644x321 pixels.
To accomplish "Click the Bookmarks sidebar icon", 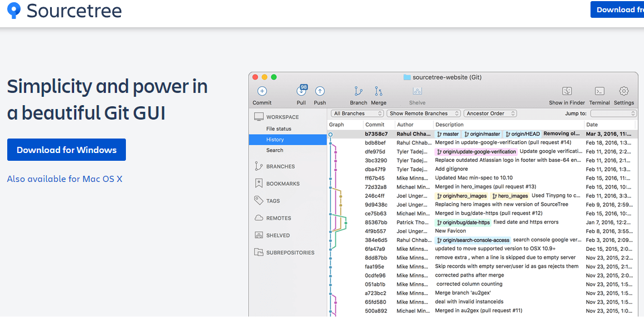I will pyautogui.click(x=258, y=184).
